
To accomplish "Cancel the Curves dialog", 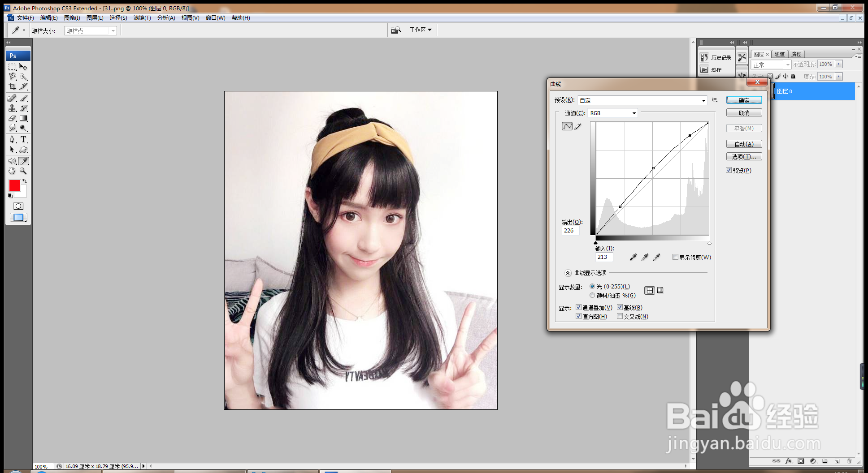I will (x=744, y=113).
